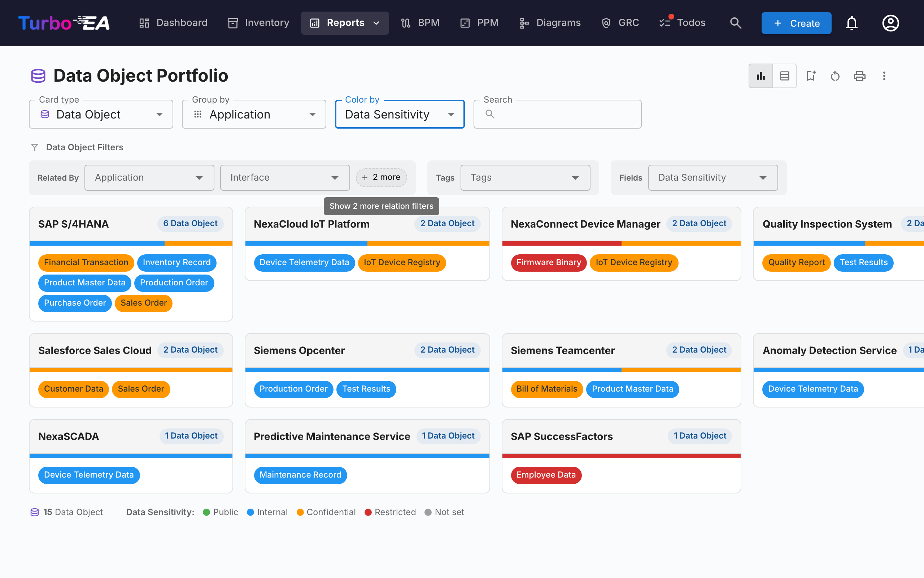Click the Data Object Filters funnel icon
Image resolution: width=924 pixels, height=578 pixels.
coord(35,147)
